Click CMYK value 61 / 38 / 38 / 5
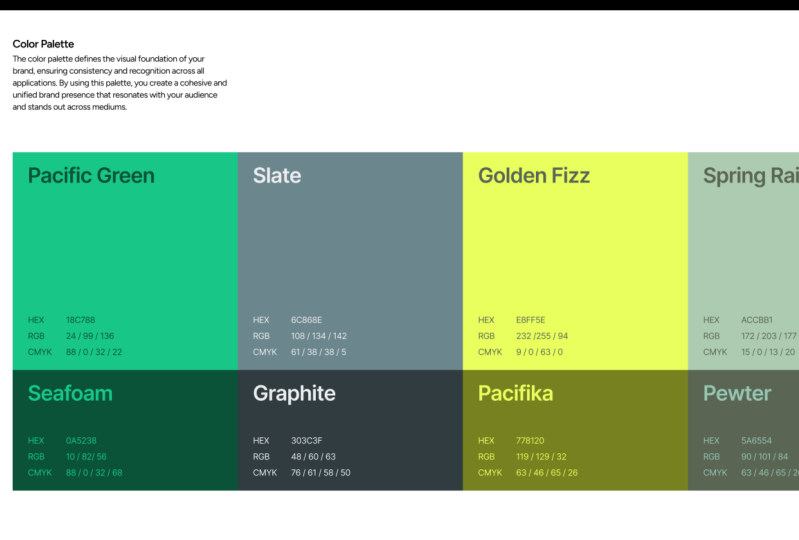 [318, 352]
